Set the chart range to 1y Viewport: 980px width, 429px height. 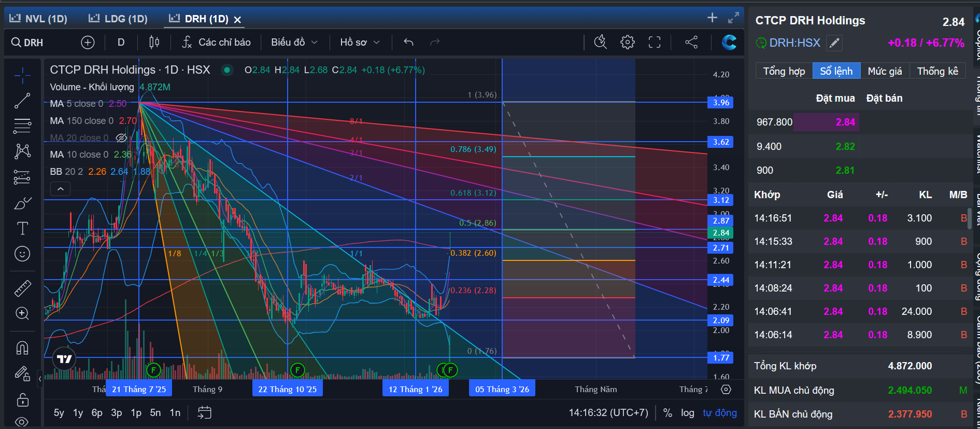click(78, 413)
